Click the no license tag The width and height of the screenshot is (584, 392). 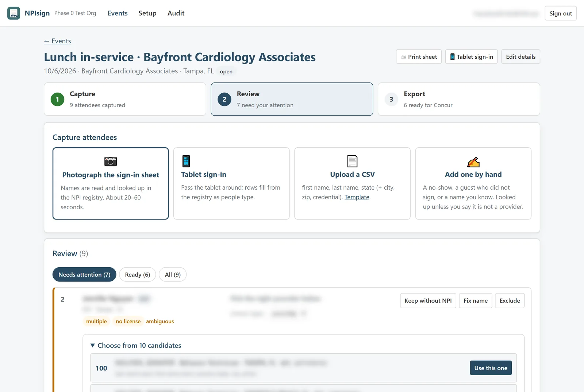128,321
